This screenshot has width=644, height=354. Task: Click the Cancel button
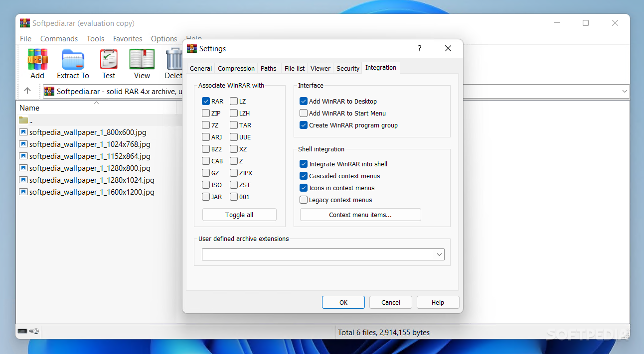pyautogui.click(x=391, y=302)
